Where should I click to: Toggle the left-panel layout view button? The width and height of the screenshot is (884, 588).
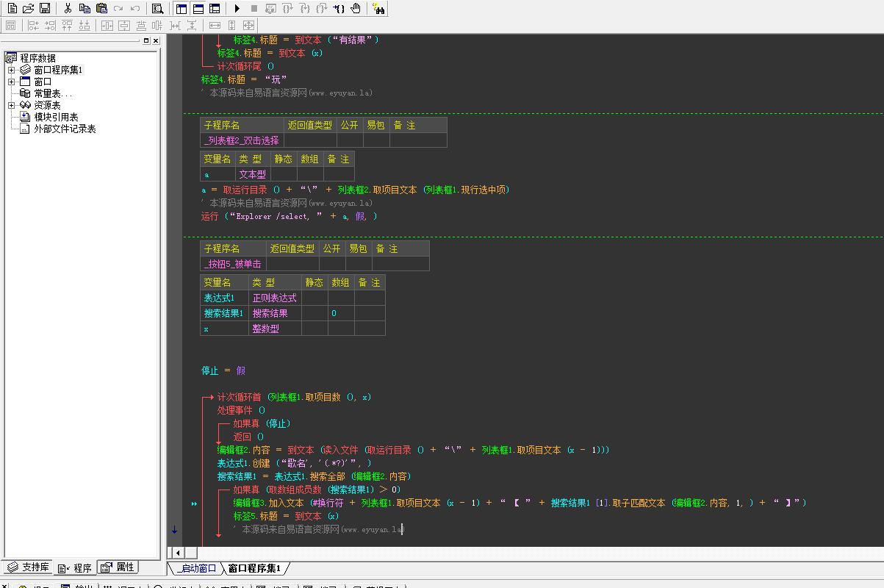182,9
